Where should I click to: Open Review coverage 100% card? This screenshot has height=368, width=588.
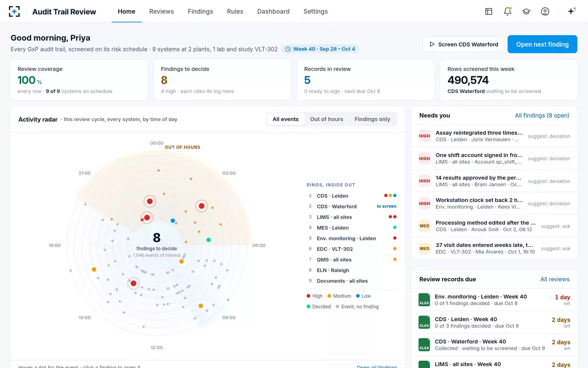pos(79,80)
